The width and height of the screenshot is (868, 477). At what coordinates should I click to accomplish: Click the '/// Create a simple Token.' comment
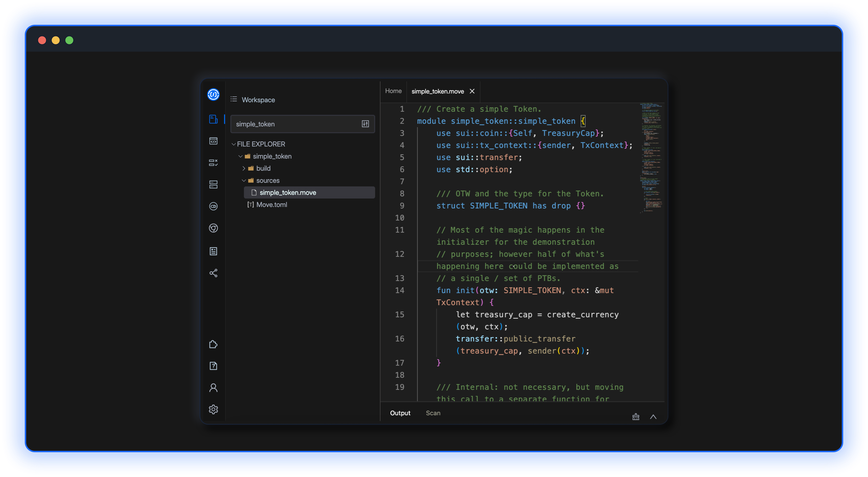479,109
